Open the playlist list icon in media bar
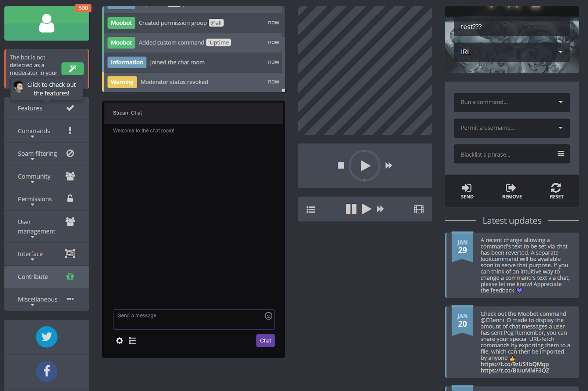 311,209
